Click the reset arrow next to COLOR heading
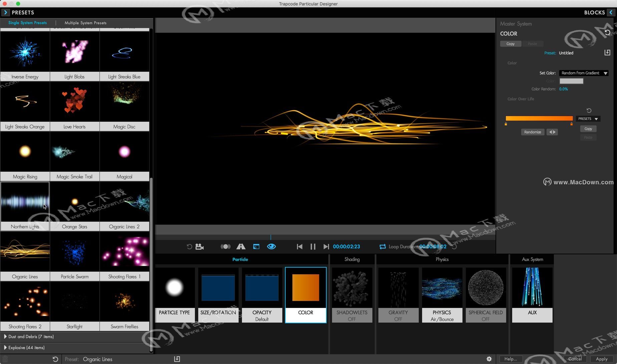 [608, 32]
